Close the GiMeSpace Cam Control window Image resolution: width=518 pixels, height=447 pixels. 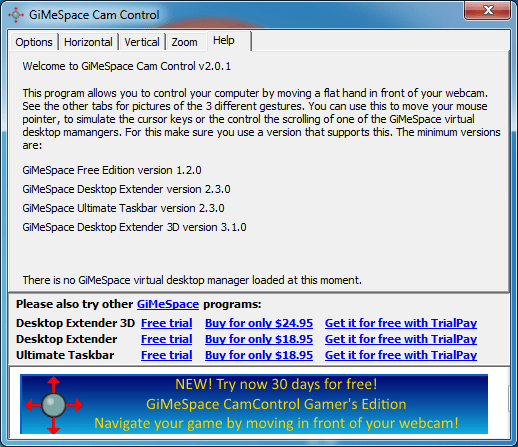point(487,10)
